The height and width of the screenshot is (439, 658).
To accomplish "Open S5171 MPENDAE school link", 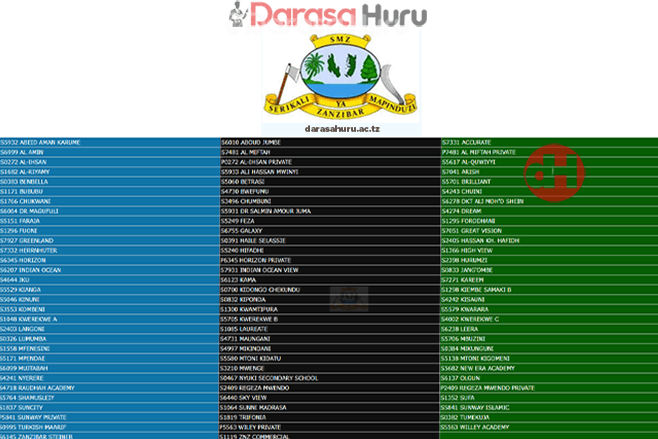I will click(23, 358).
